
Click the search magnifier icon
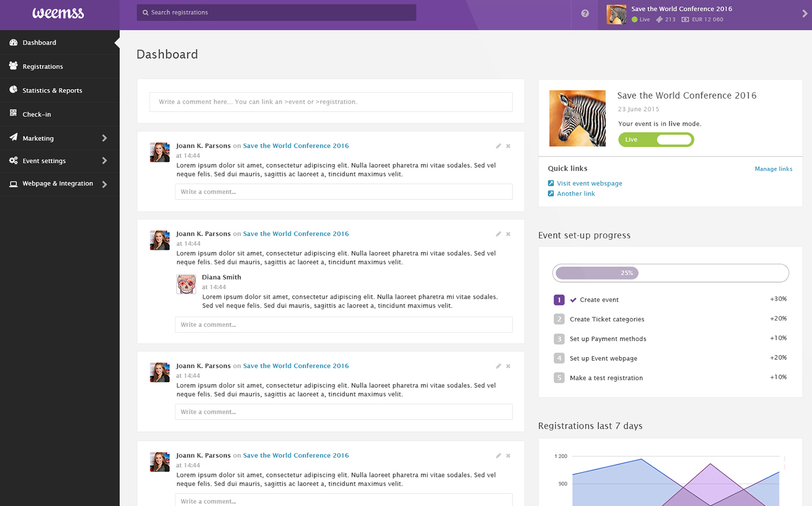[145, 12]
